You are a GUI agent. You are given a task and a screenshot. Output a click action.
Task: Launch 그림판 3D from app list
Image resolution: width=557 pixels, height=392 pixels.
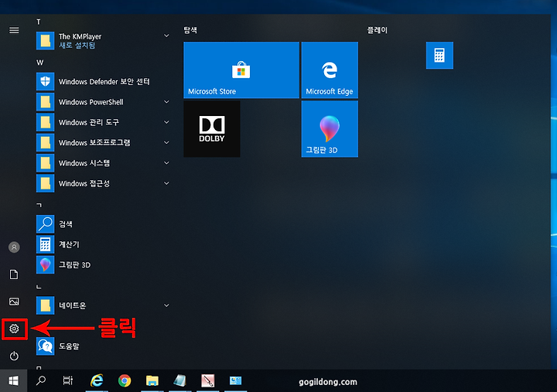[104, 265]
